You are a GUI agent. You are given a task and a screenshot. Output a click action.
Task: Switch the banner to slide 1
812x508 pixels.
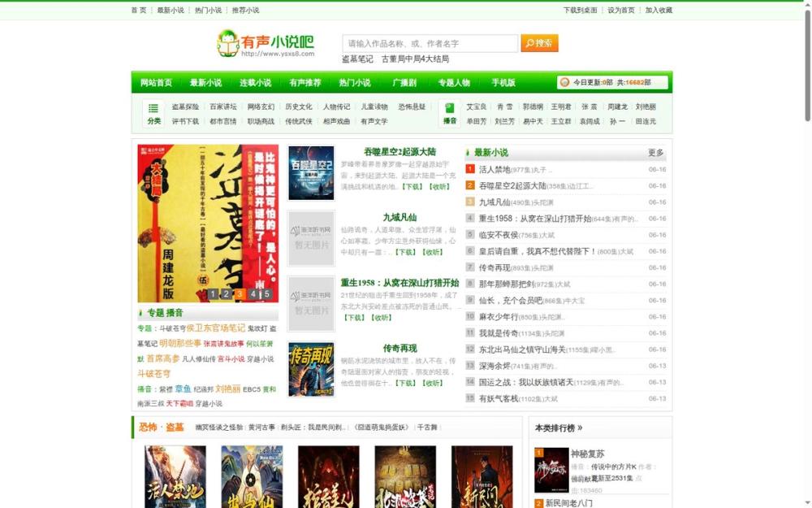213,294
